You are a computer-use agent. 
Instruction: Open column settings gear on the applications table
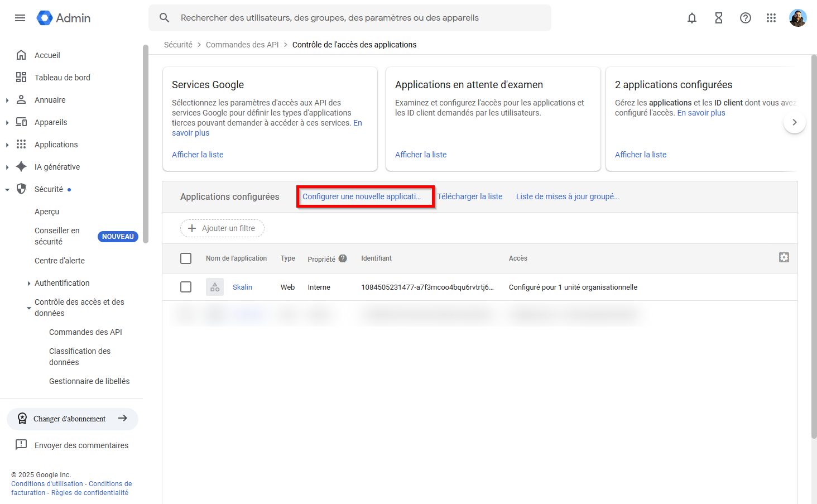click(x=784, y=257)
